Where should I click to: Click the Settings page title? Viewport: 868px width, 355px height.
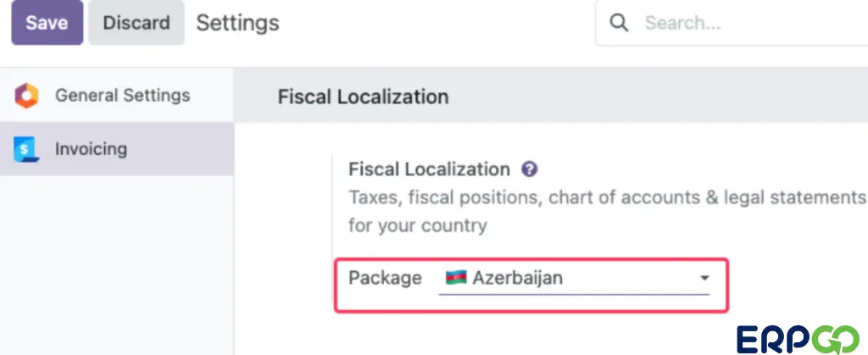[237, 23]
